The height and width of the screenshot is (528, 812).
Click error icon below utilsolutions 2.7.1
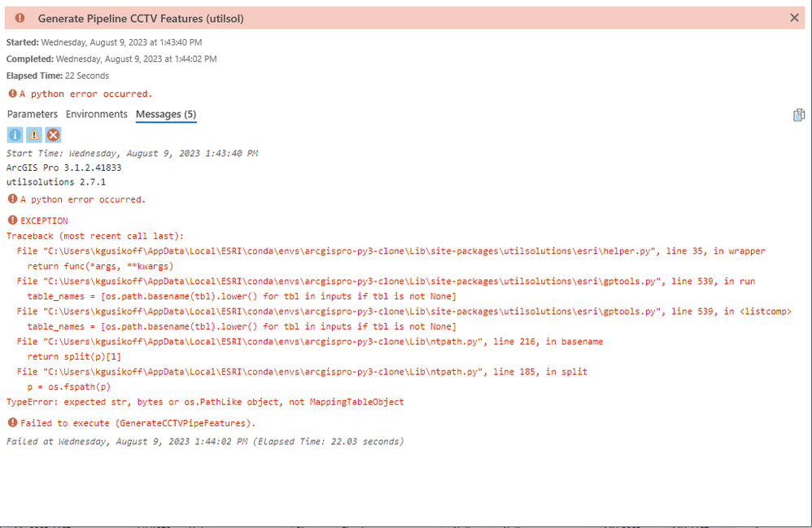point(12,199)
